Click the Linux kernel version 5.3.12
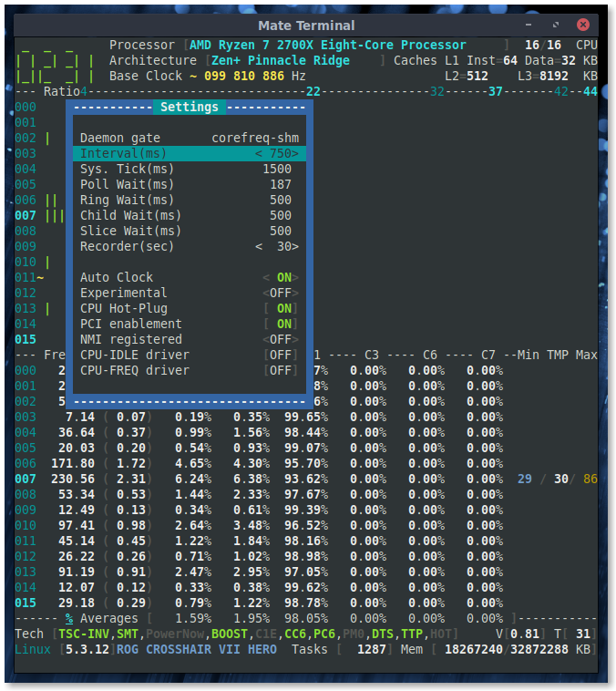The image size is (616, 691). tap(87, 649)
